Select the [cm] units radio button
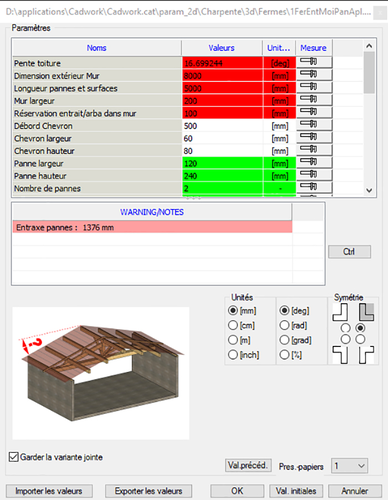The width and height of the screenshot is (388, 500). point(233,325)
